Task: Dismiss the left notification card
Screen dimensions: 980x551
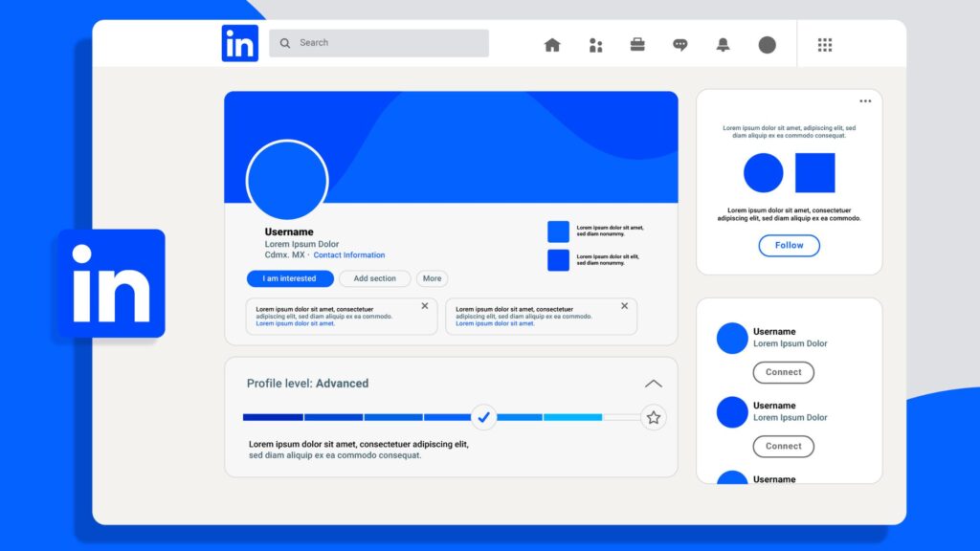Action: click(425, 306)
